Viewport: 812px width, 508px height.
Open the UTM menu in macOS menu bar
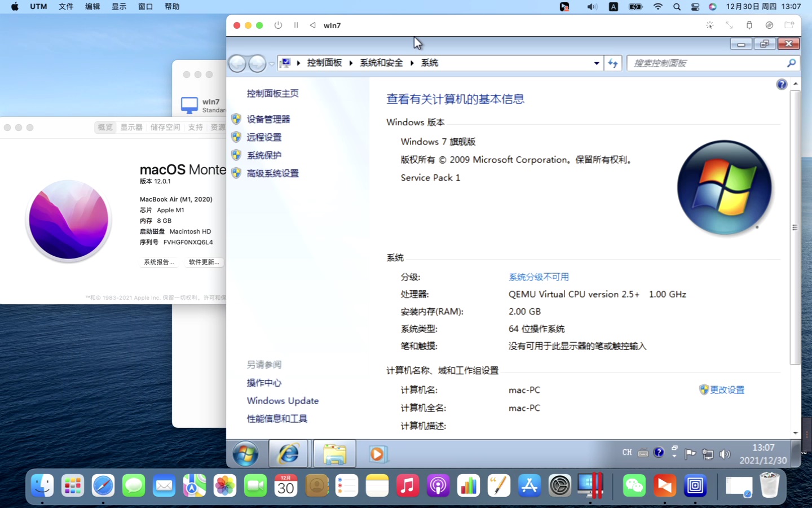[38, 7]
